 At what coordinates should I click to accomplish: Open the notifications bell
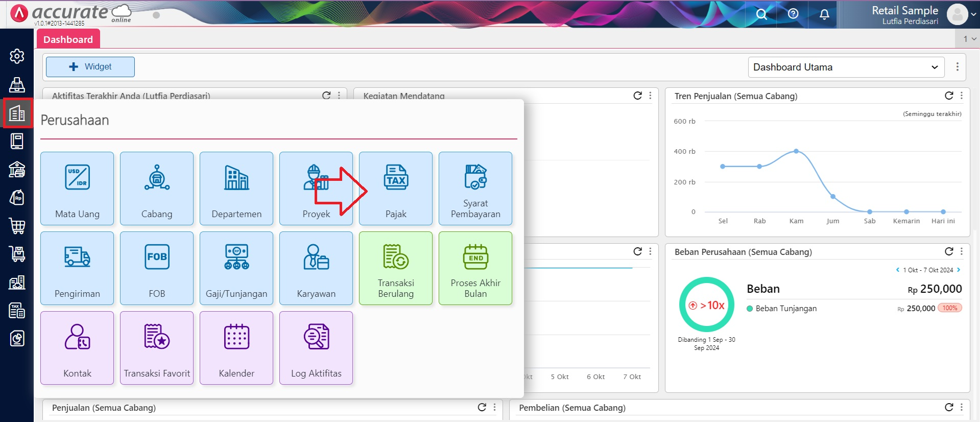pyautogui.click(x=824, y=14)
